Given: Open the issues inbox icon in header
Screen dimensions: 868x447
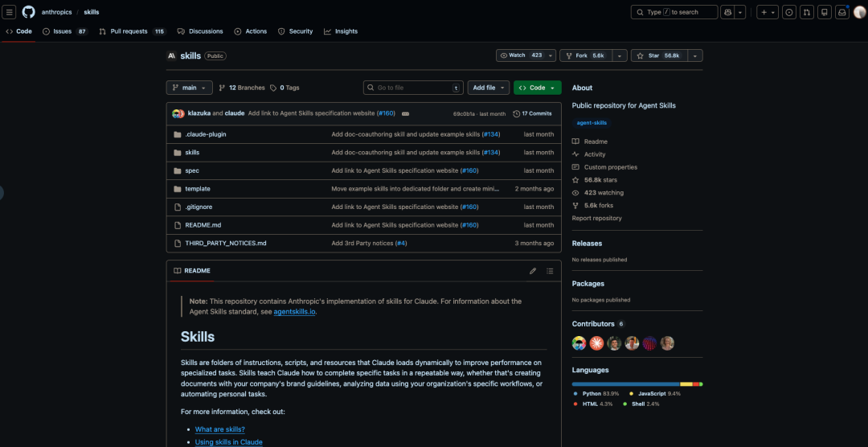Looking at the screenshot, I should pos(789,12).
